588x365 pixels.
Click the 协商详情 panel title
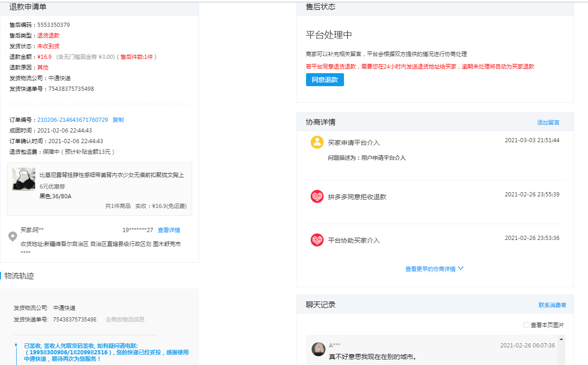(320, 122)
